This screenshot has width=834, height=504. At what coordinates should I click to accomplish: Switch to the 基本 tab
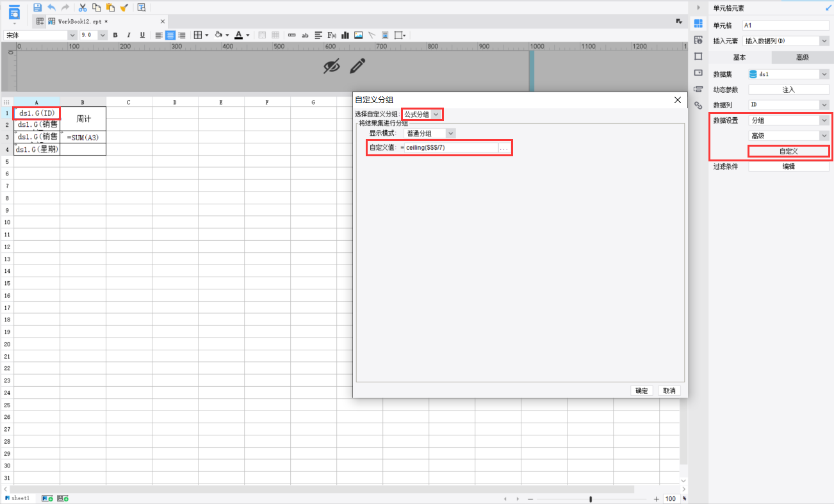click(x=739, y=58)
